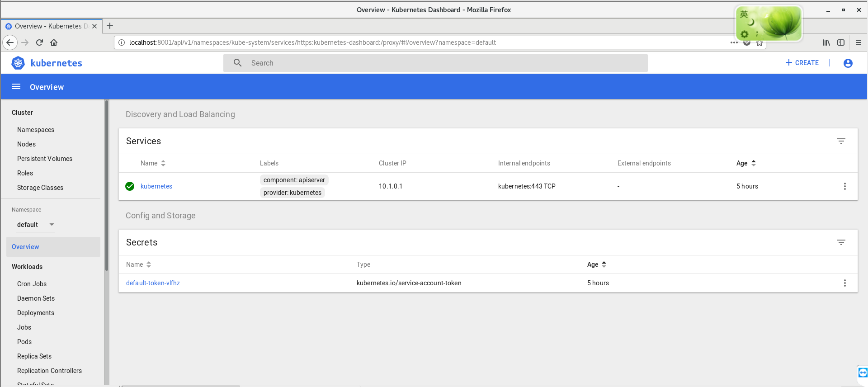Screen dimensions: 868x387
Task: Select Pods in the sidebar
Action: (24, 342)
